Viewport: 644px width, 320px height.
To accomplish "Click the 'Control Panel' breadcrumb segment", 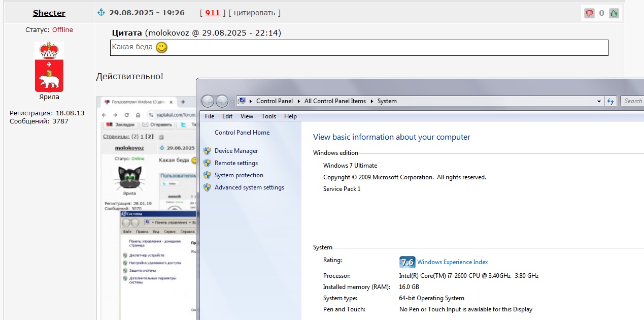I will 275,101.
